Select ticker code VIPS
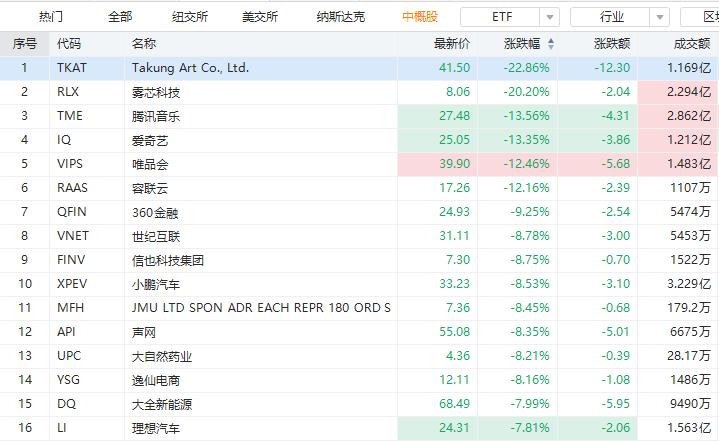This screenshot has width=719, height=441. pyautogui.click(x=70, y=164)
